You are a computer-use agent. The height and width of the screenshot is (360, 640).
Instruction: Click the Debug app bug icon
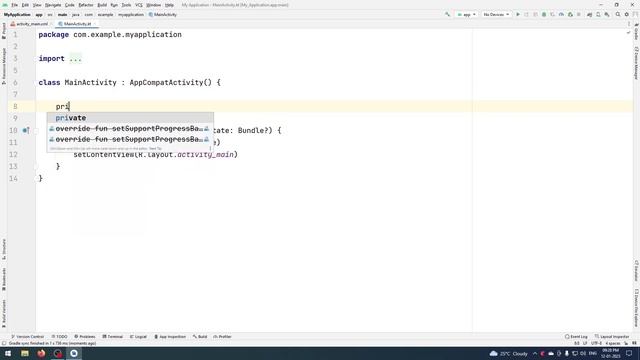click(x=544, y=15)
